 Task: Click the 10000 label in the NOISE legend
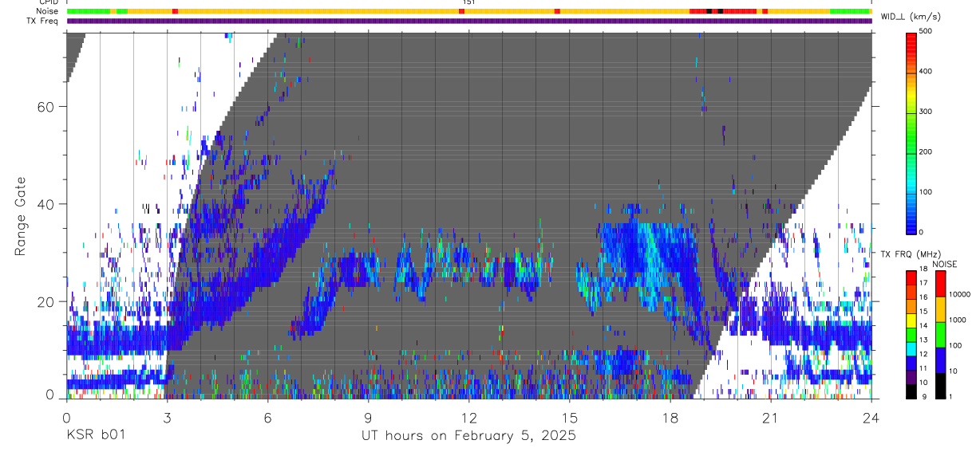pyautogui.click(x=959, y=294)
